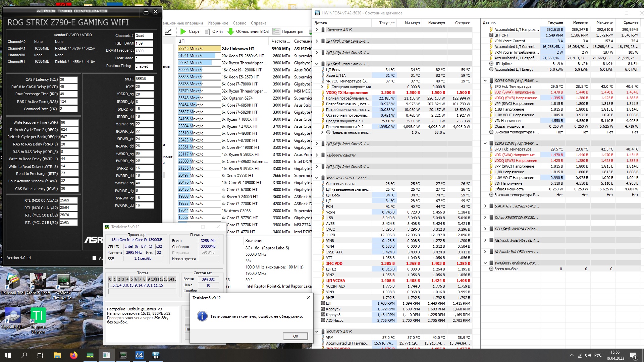Viewport: 644px width, 362px height.
Task: Click the Обновления BIOS download icon
Action: (x=231, y=31)
